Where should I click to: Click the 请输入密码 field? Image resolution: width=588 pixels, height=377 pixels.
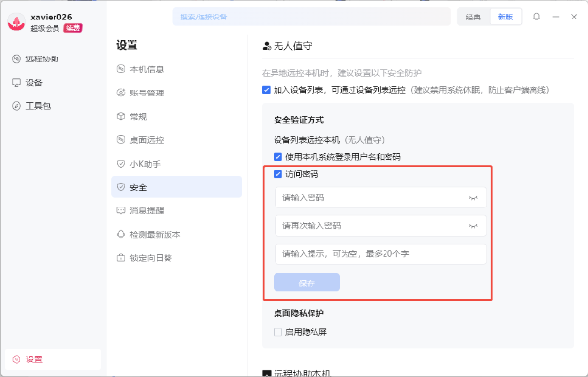click(x=381, y=198)
